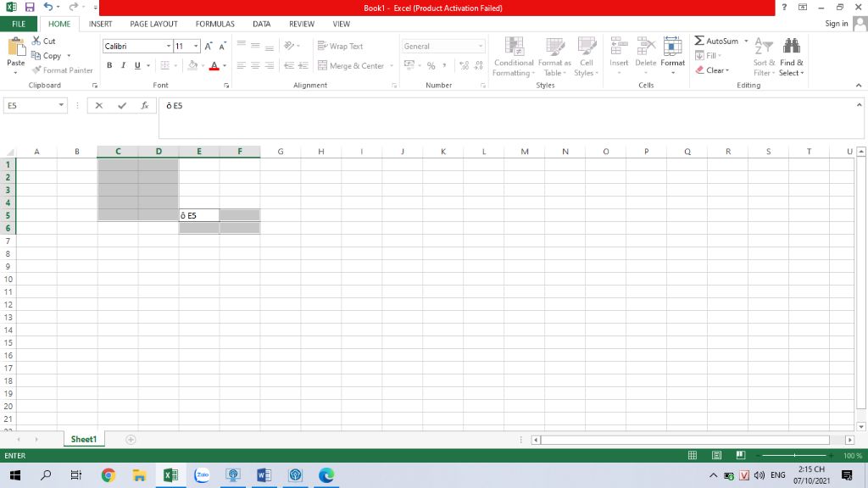Click the Insert Function fx icon
The image size is (868, 488).
[144, 105]
